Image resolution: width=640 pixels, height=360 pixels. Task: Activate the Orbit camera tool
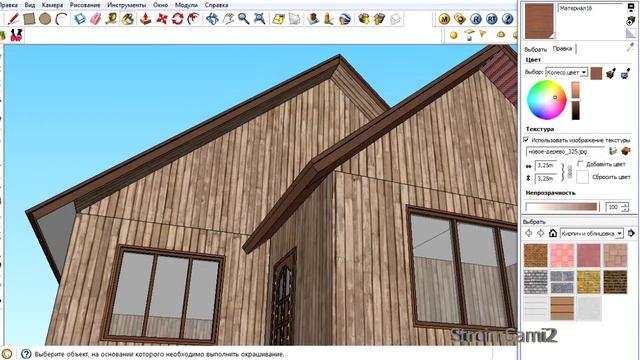point(212,19)
